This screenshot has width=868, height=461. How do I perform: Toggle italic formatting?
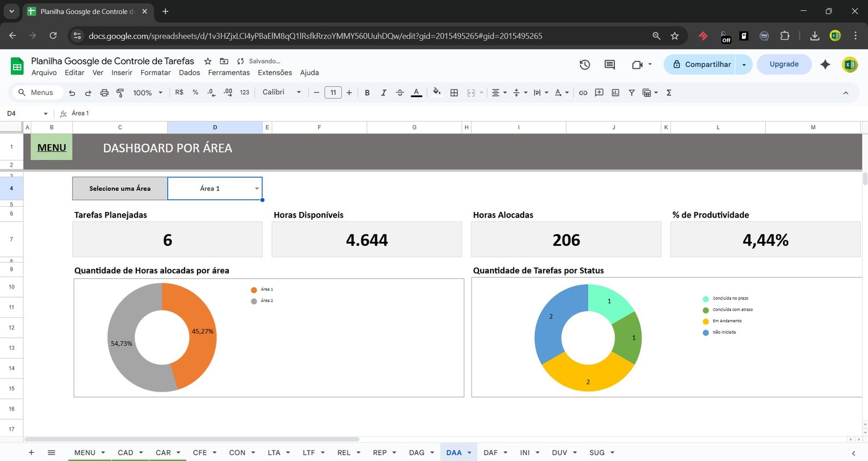(384, 93)
